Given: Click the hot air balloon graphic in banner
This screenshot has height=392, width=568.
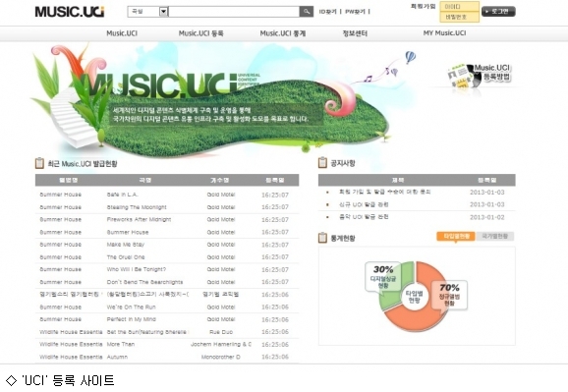Looking at the screenshot, I should 411,57.
